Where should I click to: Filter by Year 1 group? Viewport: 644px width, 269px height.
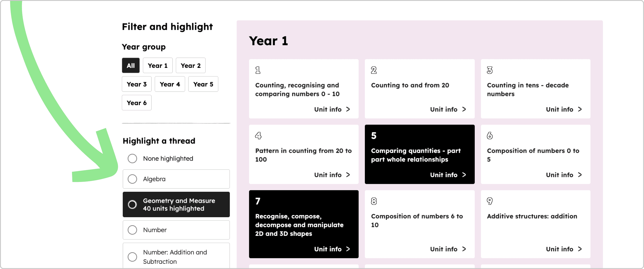click(158, 66)
